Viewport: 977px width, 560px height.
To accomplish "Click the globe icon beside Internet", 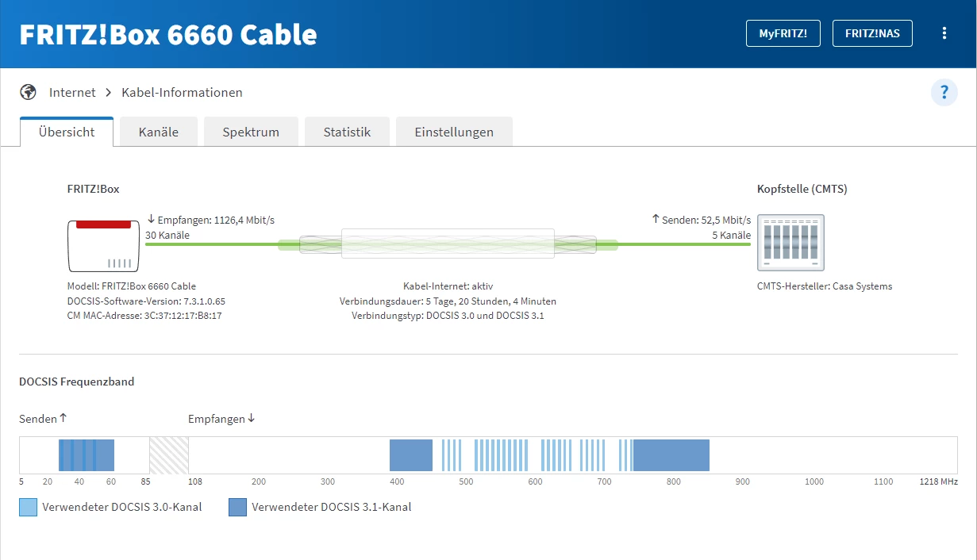I will click(x=29, y=92).
